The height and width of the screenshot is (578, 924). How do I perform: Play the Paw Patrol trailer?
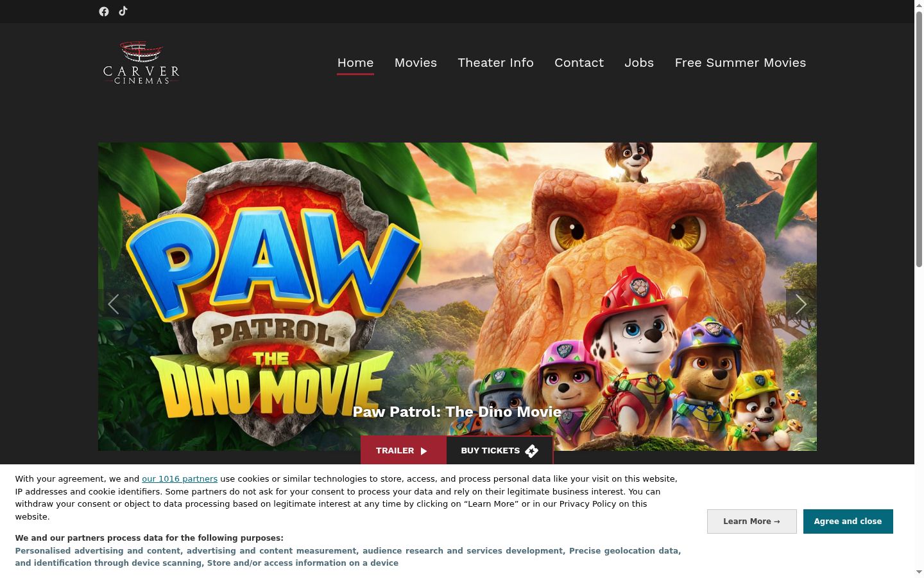[x=403, y=450]
